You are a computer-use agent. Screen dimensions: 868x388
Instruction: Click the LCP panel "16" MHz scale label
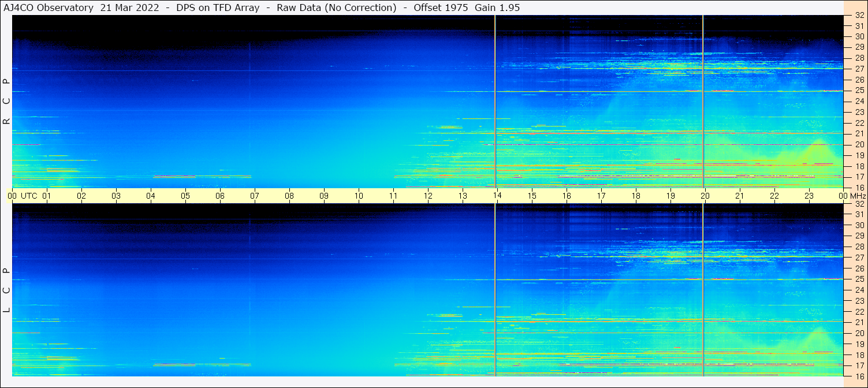pyautogui.click(x=859, y=376)
